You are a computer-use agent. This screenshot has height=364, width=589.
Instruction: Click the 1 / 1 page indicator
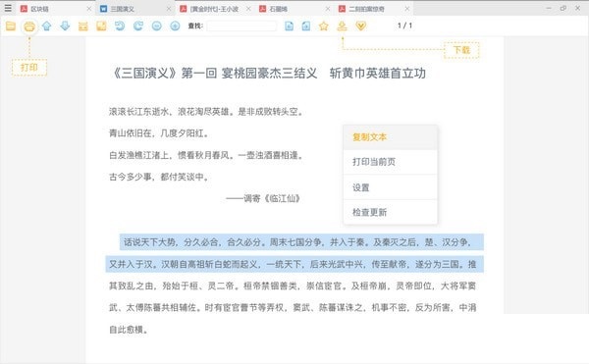[x=404, y=26]
